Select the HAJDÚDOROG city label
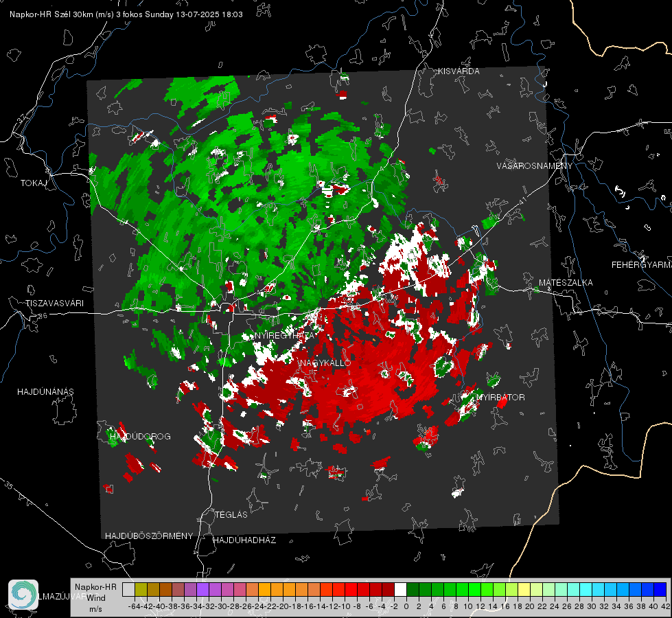The image size is (672, 618). point(140,436)
